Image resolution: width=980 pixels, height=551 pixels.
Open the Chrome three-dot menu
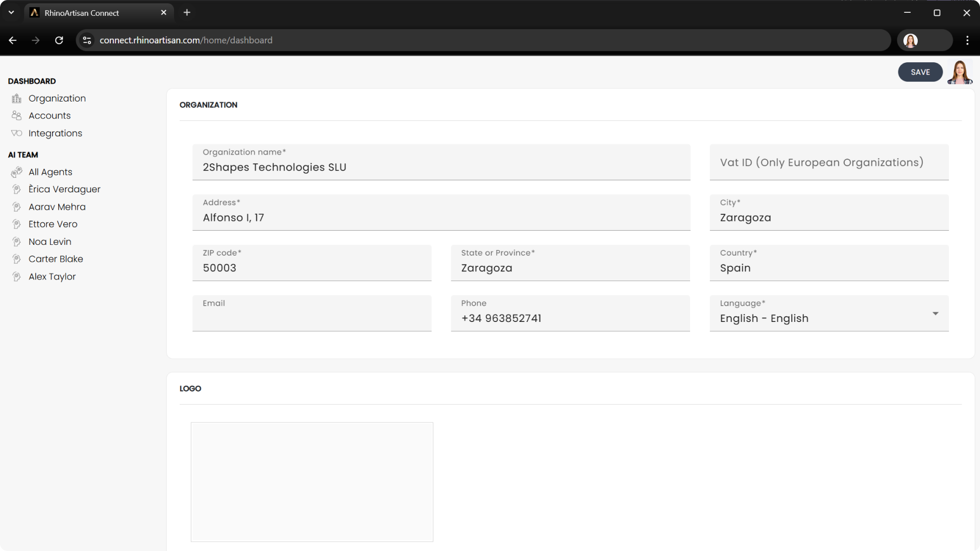(x=967, y=40)
